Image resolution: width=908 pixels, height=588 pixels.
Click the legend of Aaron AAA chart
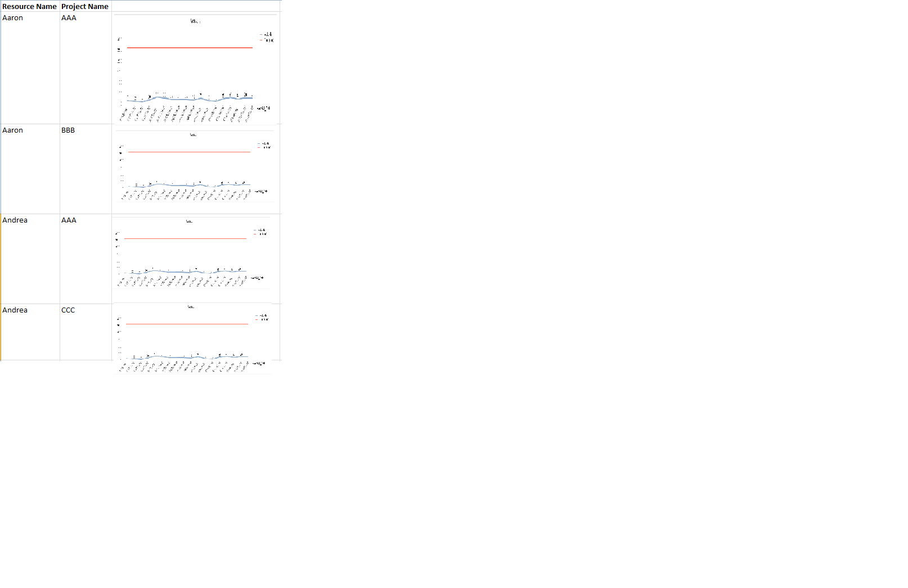pyautogui.click(x=267, y=37)
